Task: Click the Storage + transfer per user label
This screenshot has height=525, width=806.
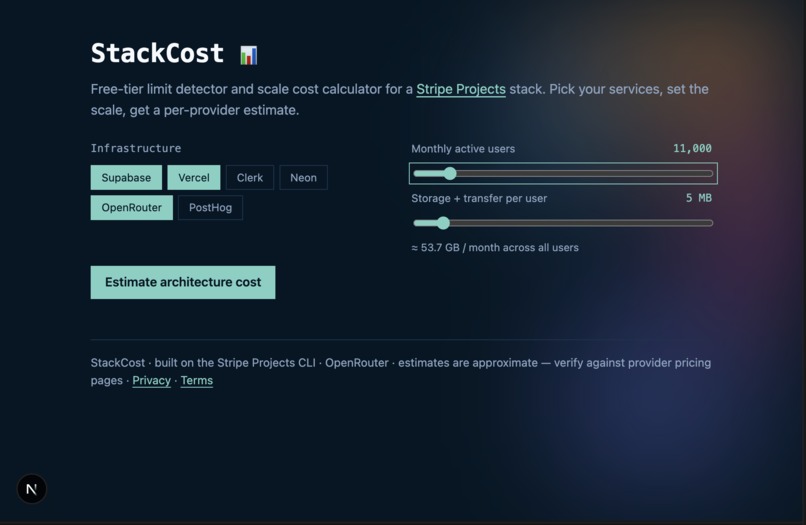Action: coord(479,198)
